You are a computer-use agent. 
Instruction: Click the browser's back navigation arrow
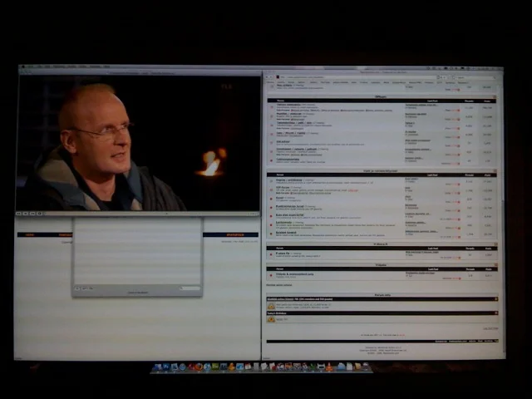[268, 76]
